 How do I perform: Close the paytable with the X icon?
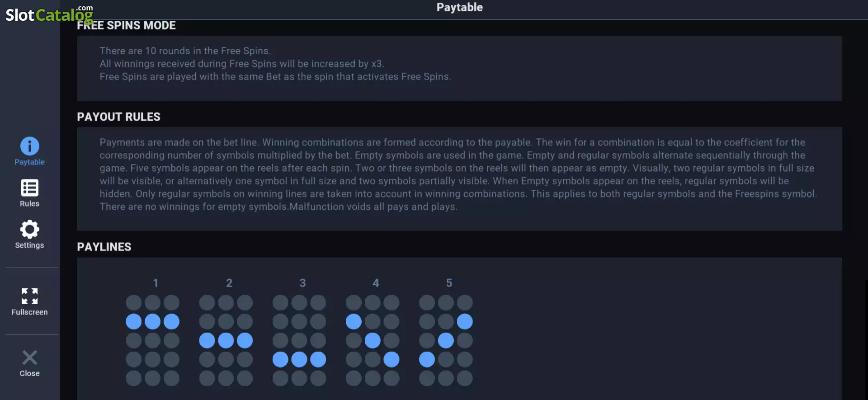coord(30,358)
